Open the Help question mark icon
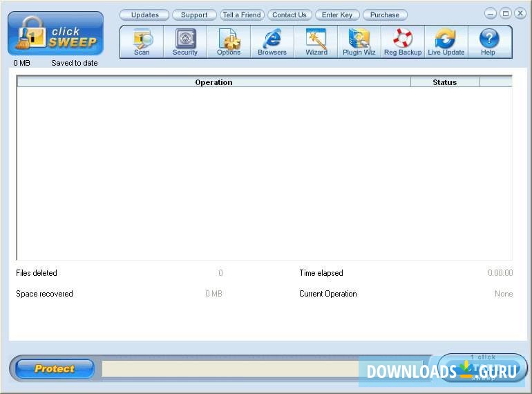 [488, 42]
